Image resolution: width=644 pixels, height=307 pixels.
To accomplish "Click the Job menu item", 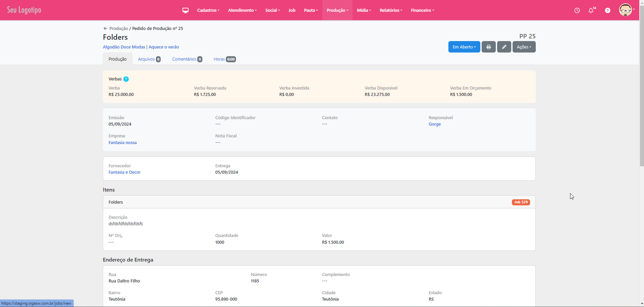I will (292, 10).
